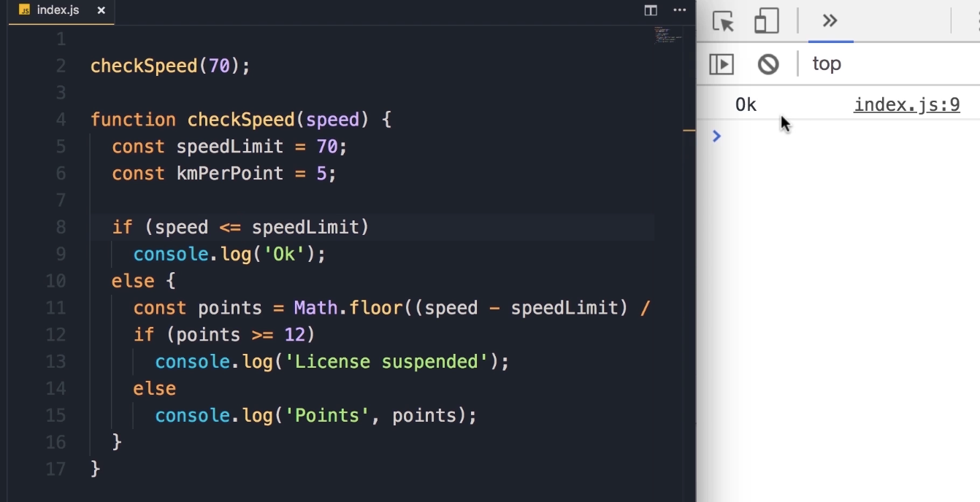This screenshot has width=980, height=502.
Task: Click Math.floor on line 11
Action: click(348, 308)
